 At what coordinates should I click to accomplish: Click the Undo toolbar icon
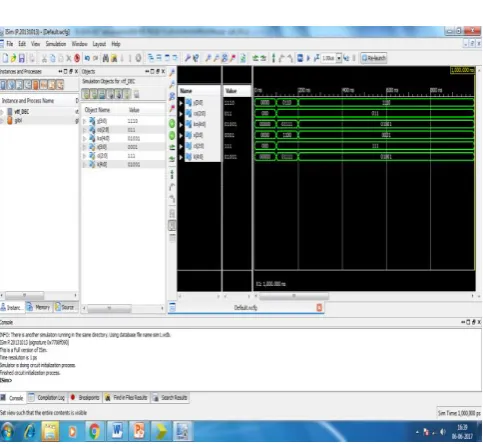tap(87, 58)
